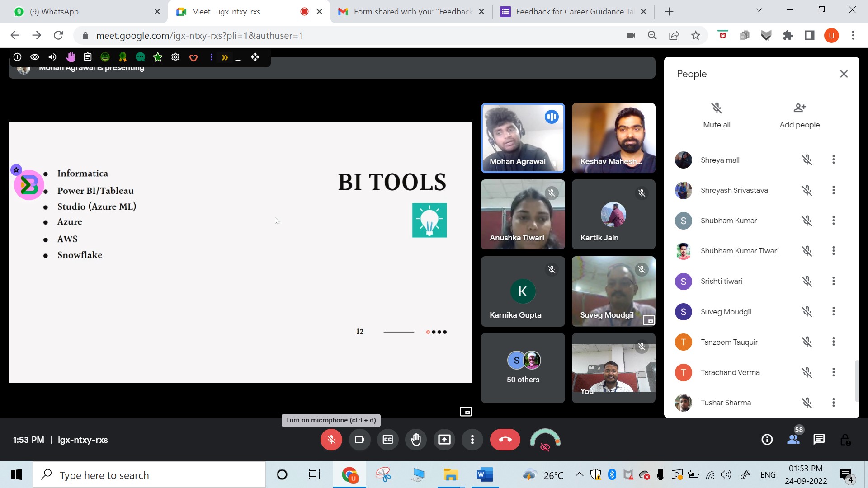
Task: Toggle closed captions button
Action: [388, 440]
